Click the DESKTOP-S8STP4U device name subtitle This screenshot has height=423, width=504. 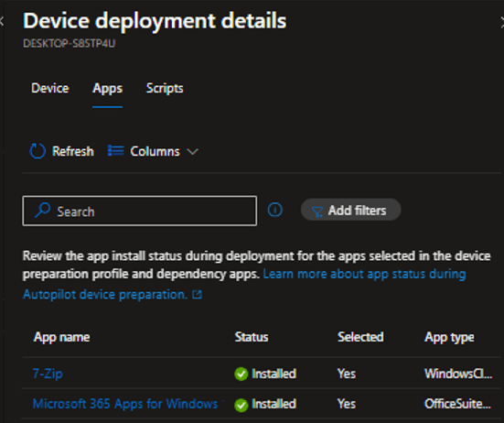[x=70, y=43]
